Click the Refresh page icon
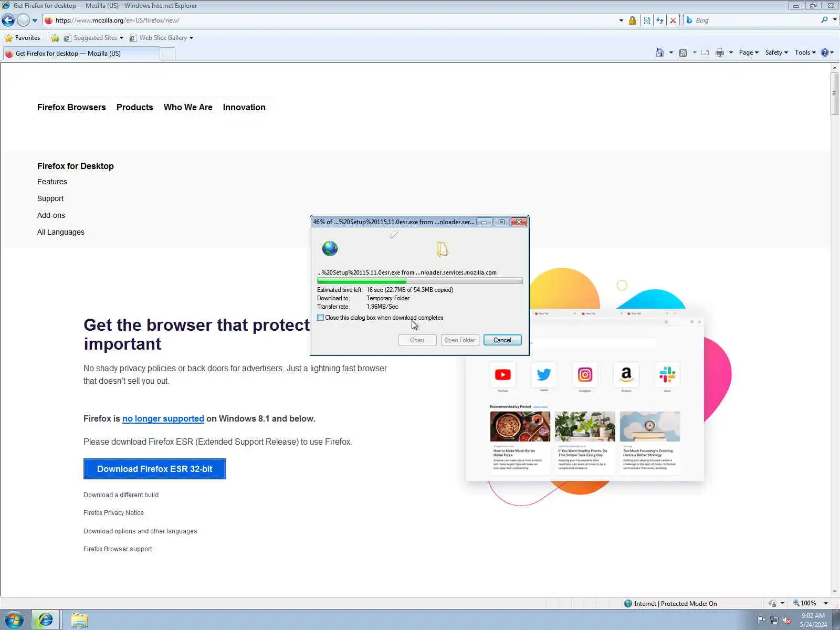This screenshot has width=840, height=630. (660, 20)
